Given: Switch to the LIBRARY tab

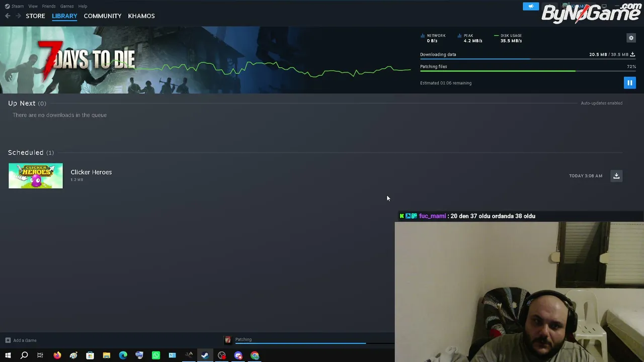Looking at the screenshot, I should [x=64, y=16].
